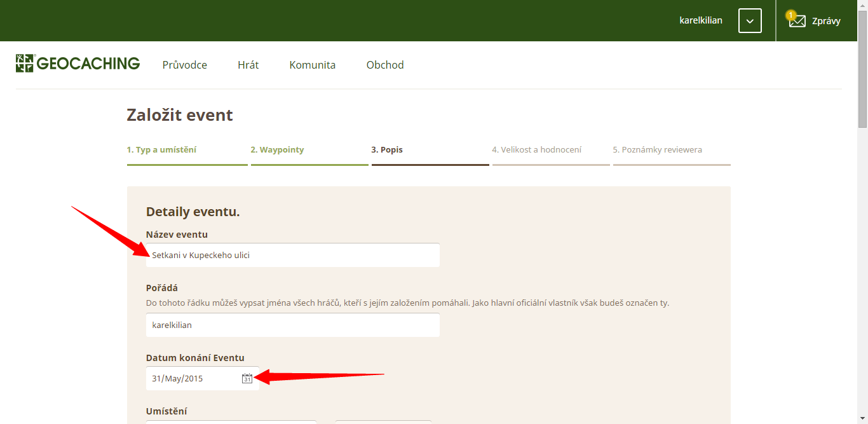Click the Název eventu text field
868x424 pixels.
click(x=293, y=255)
